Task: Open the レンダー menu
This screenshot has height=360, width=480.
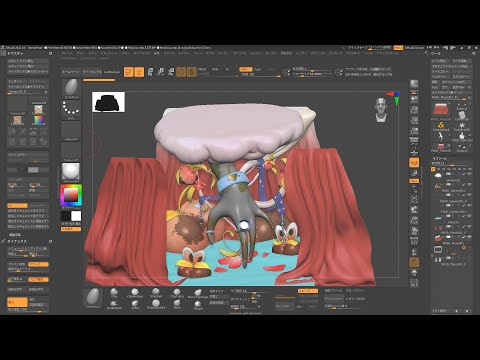Action: pyautogui.click(x=301, y=53)
